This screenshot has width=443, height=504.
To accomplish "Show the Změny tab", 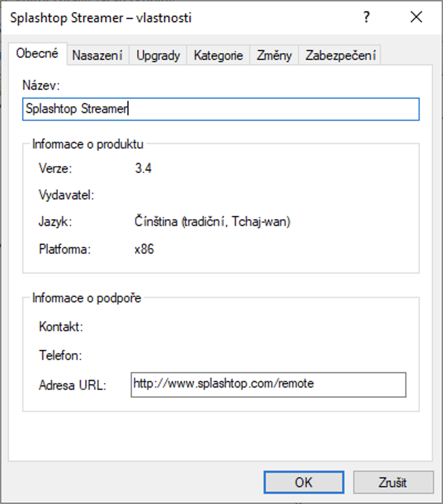I will (x=274, y=55).
